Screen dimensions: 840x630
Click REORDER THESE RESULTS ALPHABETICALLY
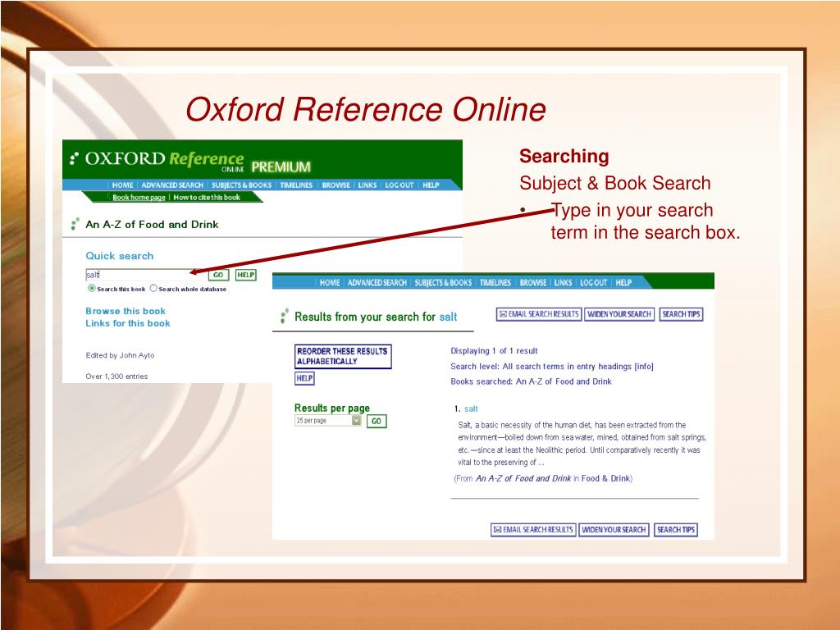(343, 356)
